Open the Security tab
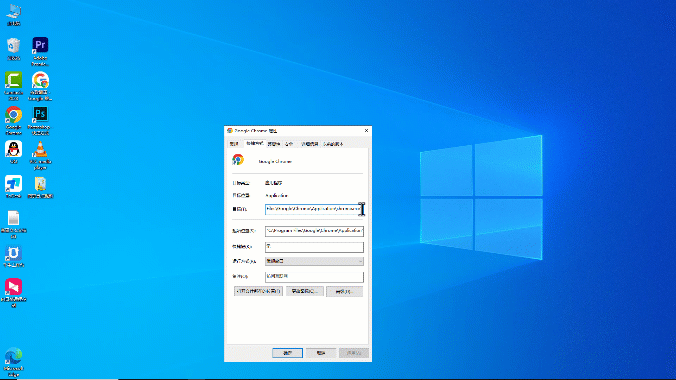 (x=289, y=144)
